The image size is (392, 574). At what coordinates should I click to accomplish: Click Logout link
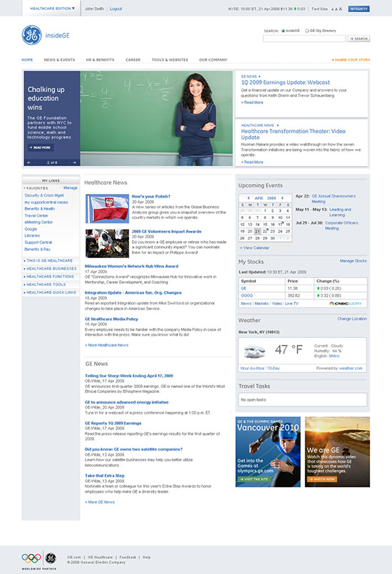point(116,9)
